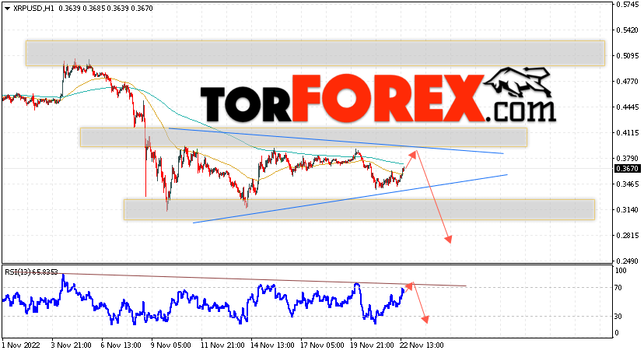Screen dimensions: 644x354
Task: Select the 17 Nov 05:00 time label
Action: [x=323, y=345]
